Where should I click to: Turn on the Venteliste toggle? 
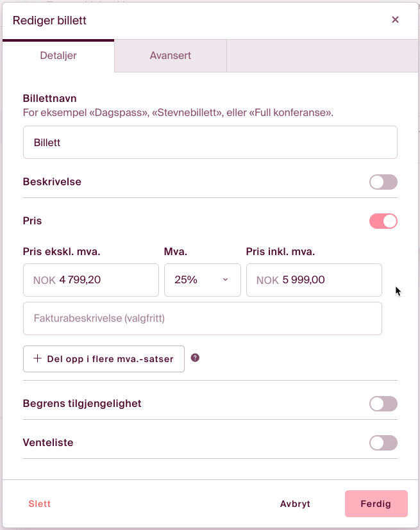click(383, 443)
